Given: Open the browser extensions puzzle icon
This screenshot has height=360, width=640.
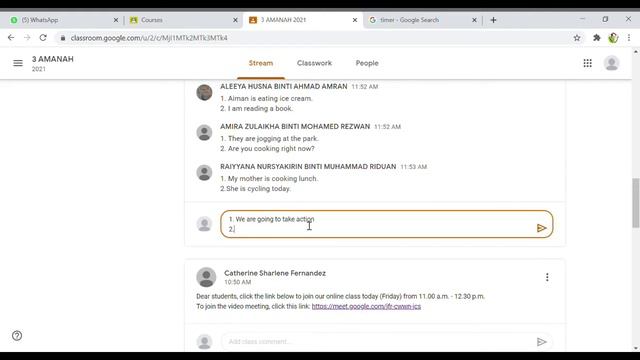Looking at the screenshot, I should click(596, 38).
